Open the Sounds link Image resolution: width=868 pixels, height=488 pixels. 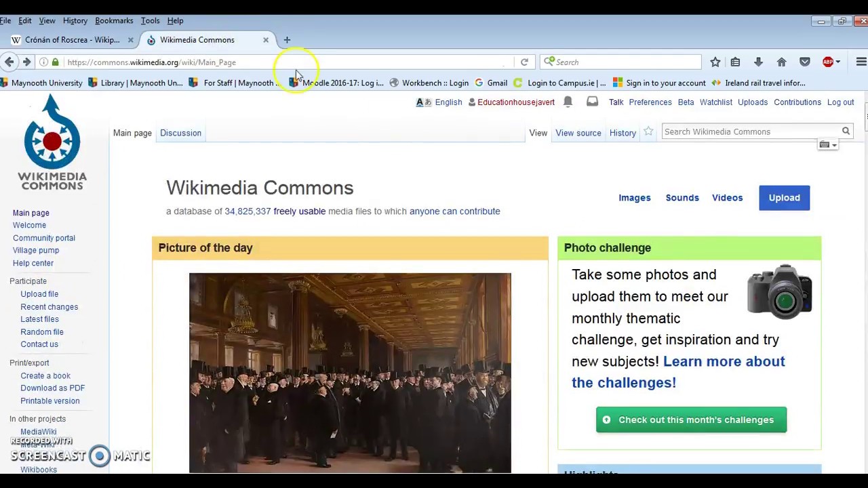682,198
